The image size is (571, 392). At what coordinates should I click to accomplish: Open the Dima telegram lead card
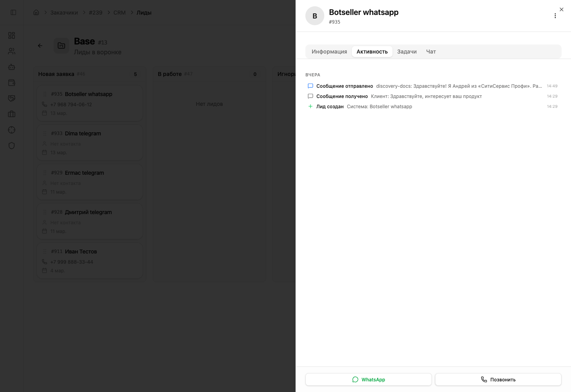coord(90,142)
